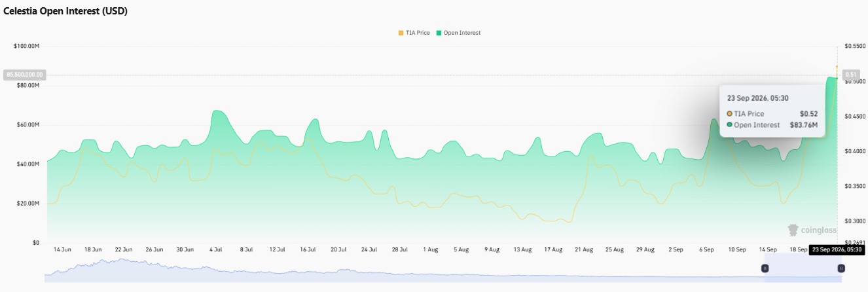Click the 0.51 price crosshair tag
Viewport: 868px width, 292px height.
[851, 75]
